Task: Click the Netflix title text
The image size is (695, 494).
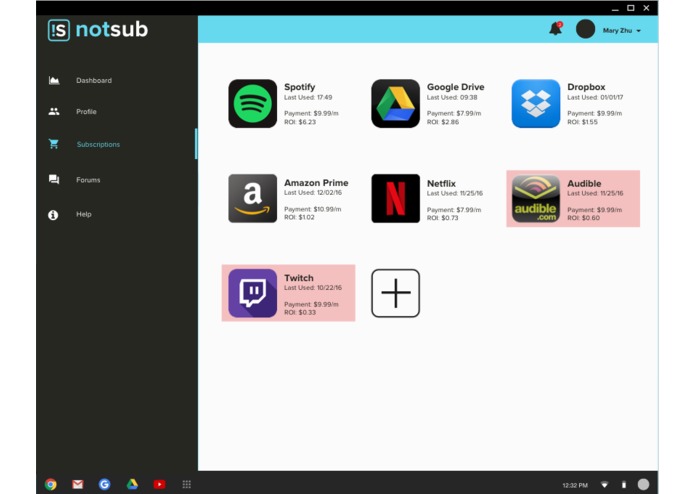Action: pyautogui.click(x=441, y=183)
